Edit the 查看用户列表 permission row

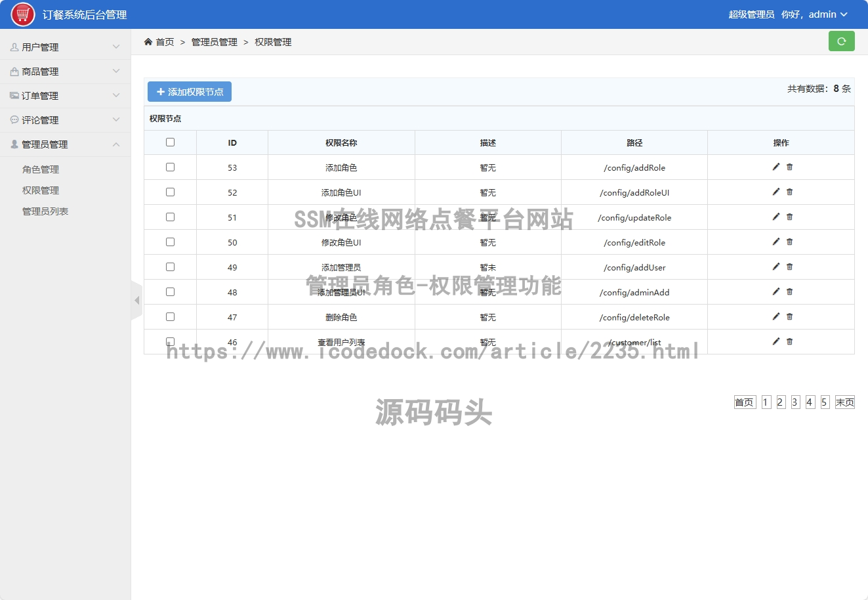pyautogui.click(x=776, y=341)
